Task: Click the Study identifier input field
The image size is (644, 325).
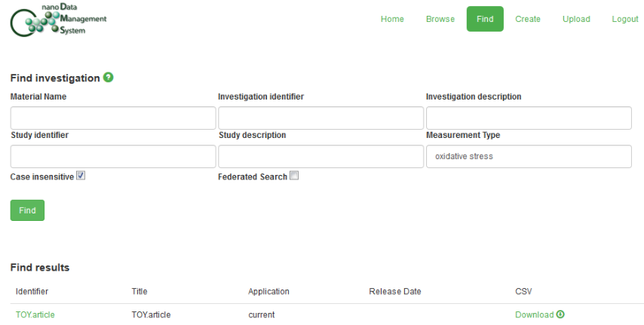Action: click(113, 156)
